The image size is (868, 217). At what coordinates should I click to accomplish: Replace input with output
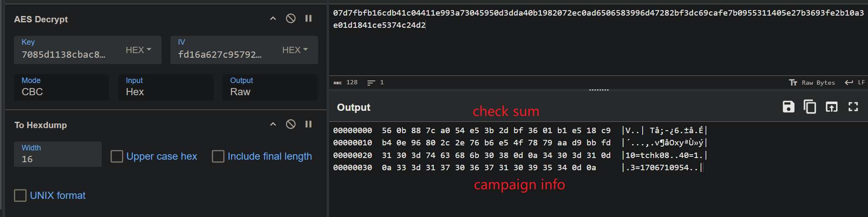coord(831,107)
